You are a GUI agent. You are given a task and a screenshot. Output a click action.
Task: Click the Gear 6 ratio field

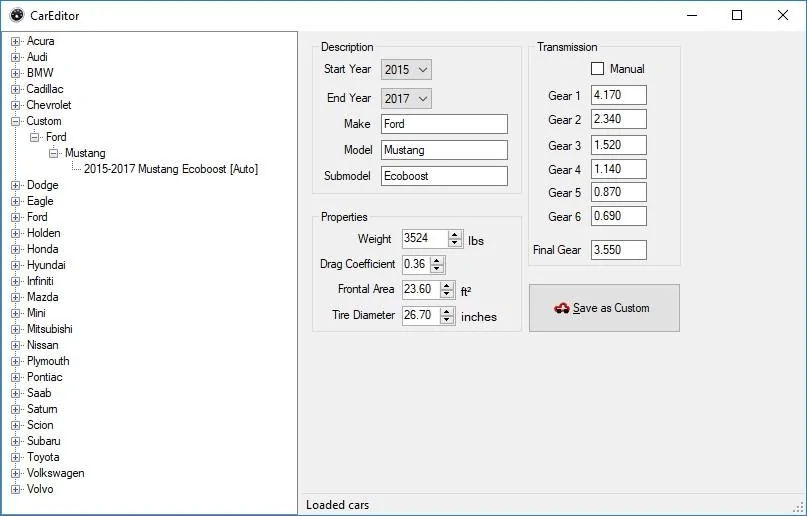tap(619, 216)
